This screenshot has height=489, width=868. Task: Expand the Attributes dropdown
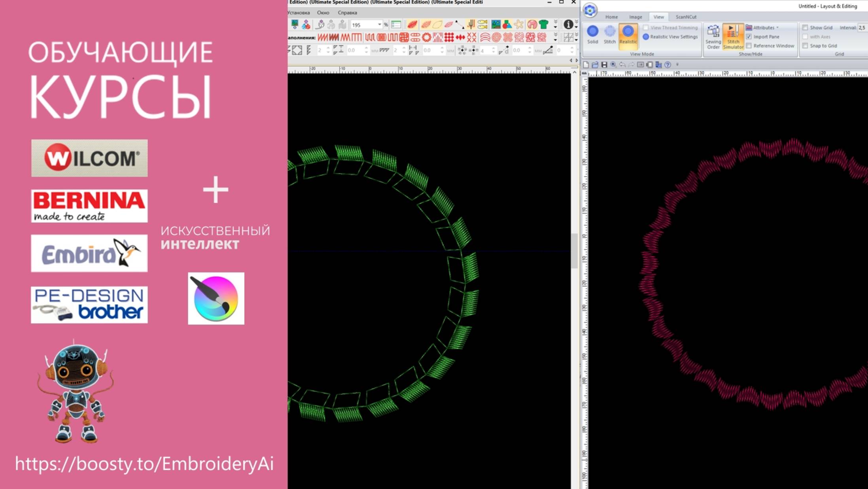pos(765,28)
